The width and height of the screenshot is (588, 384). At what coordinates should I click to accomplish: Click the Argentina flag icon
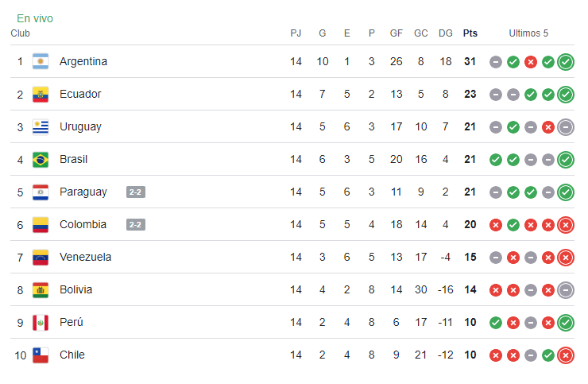[41, 61]
